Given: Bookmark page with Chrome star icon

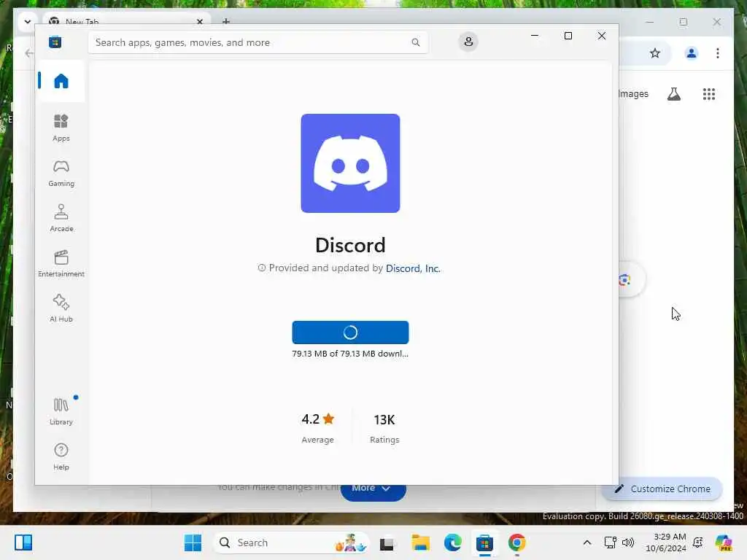Looking at the screenshot, I should [655, 52].
